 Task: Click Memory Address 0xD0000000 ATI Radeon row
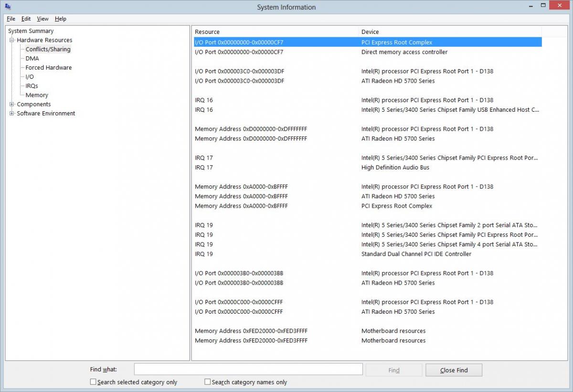(367, 138)
